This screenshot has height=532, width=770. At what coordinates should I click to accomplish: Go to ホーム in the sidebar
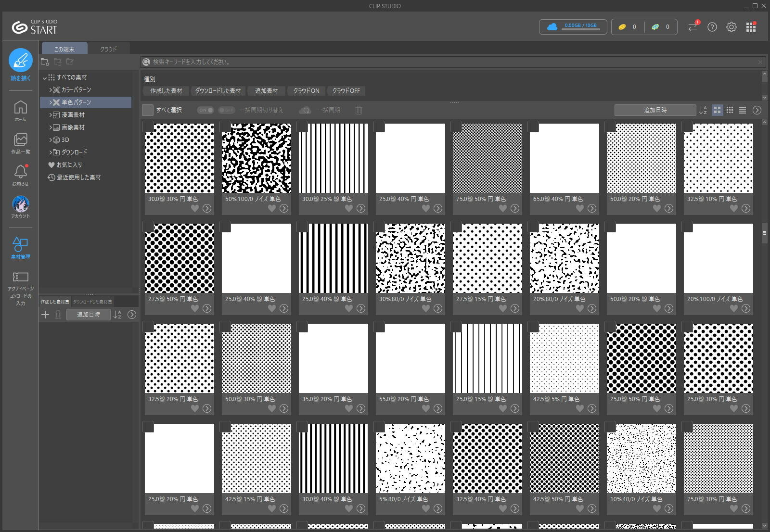[x=20, y=111]
